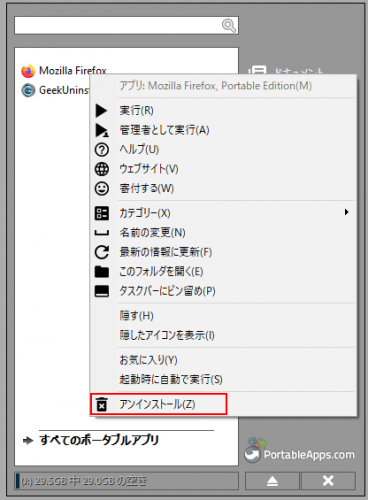Click the smiley donate icon
Image resolution: width=368 pixels, height=500 pixels.
click(102, 189)
